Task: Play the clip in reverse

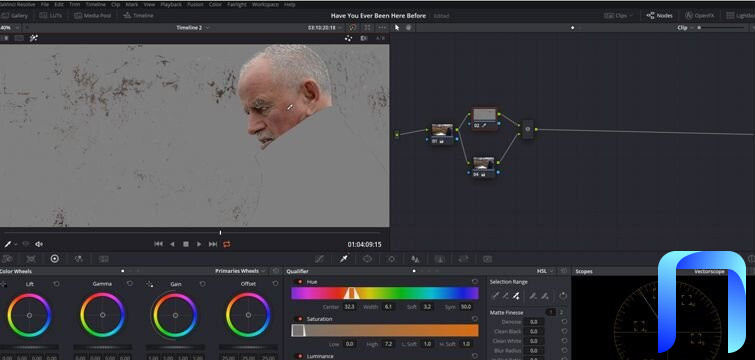Action: pyautogui.click(x=172, y=244)
